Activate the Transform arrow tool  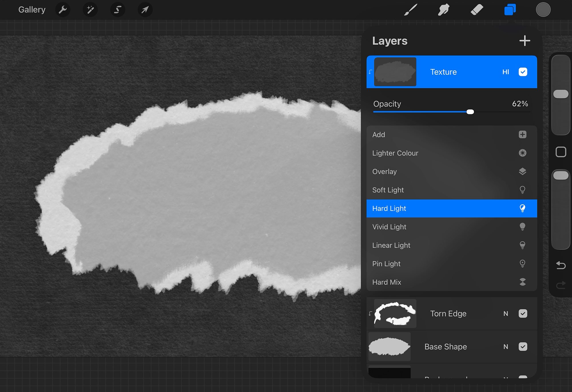tap(145, 10)
